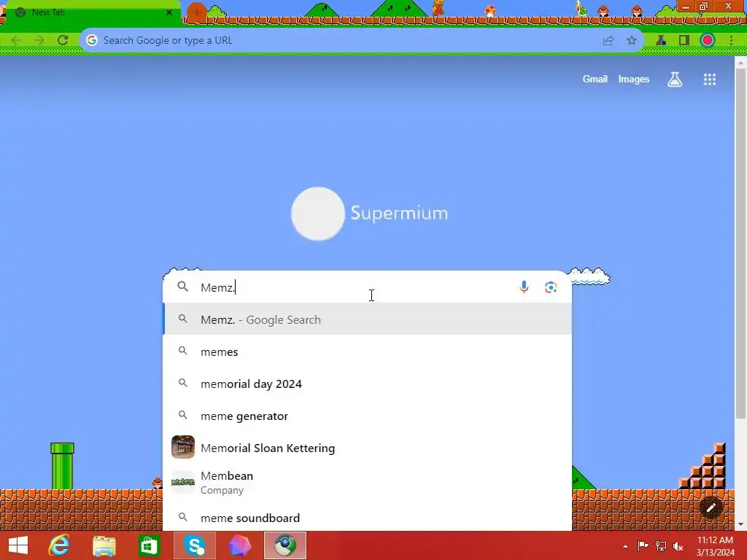Screen dimensions: 747x560
Task: Open the red profile avatar
Action: 708,41
